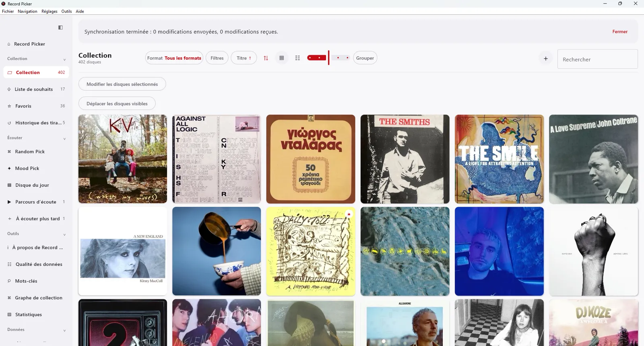Viewport: 644px width, 346px height.
Task: Open Disque du jour
Action: [36, 185]
